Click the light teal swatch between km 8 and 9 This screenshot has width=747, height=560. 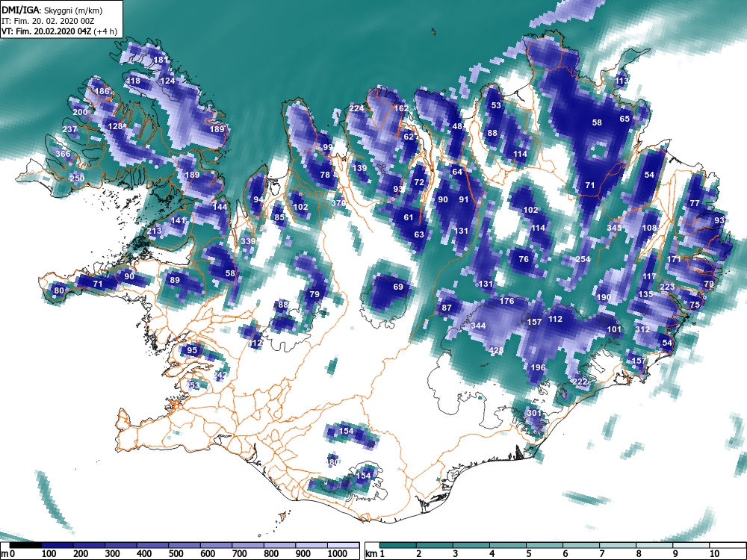point(654,544)
